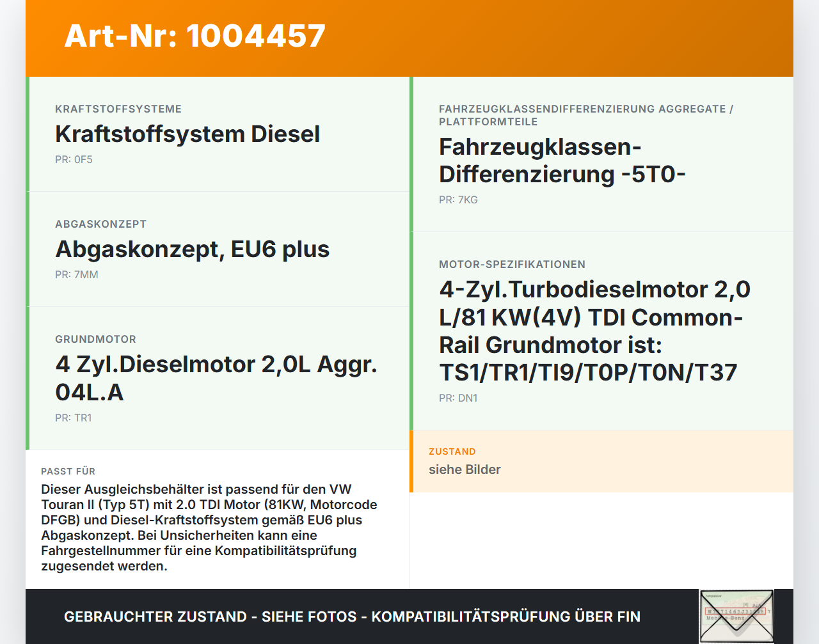Image resolution: width=819 pixels, height=644 pixels.
Task: Click the MOTOR-SPEZIFIKATIONEN label
Action: tap(512, 264)
